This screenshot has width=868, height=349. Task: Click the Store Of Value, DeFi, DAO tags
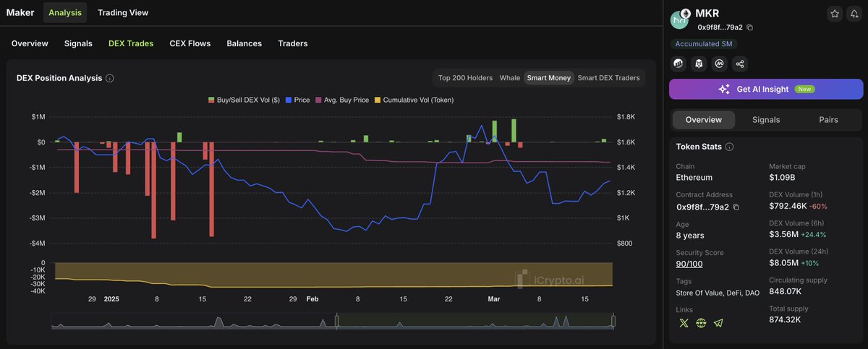click(718, 293)
